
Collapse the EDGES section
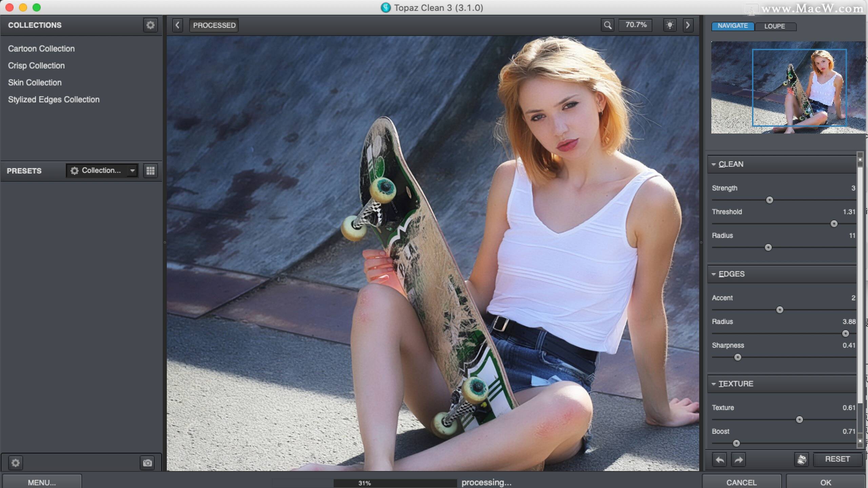714,274
